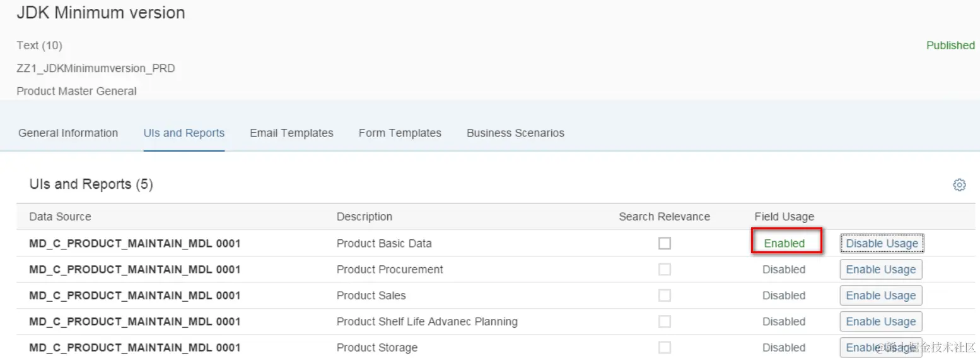Screen dimensions: 980x358
Task: Click the Field Usage column header
Action: [784, 217]
